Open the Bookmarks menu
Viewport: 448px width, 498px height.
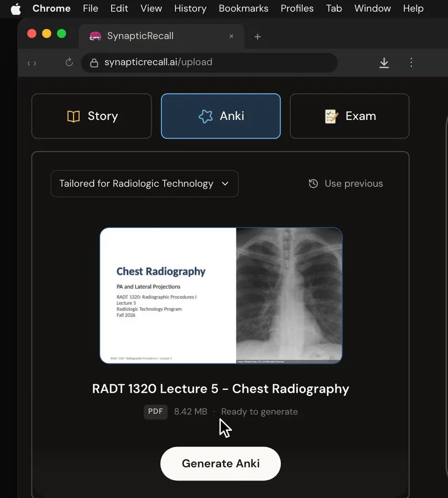(x=244, y=8)
